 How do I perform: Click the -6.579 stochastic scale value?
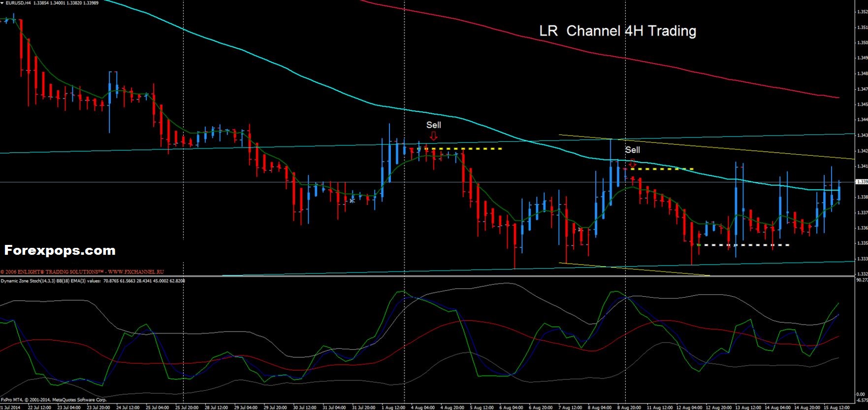click(862, 400)
